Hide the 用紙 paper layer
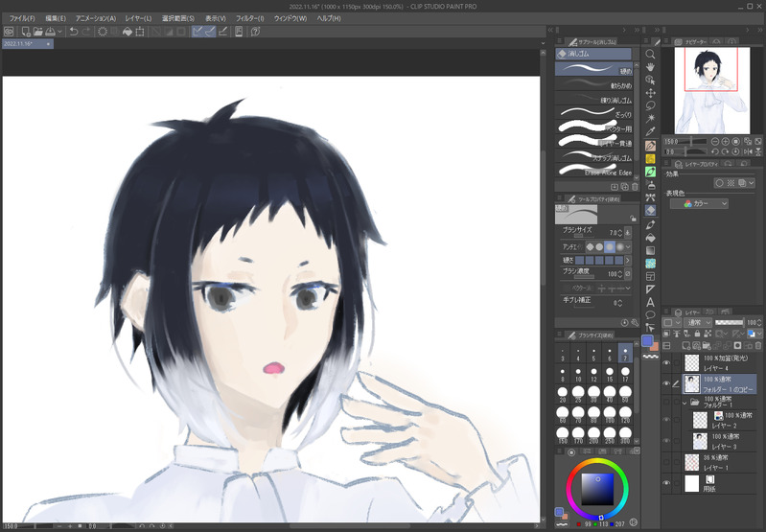The image size is (766, 532). (666, 483)
